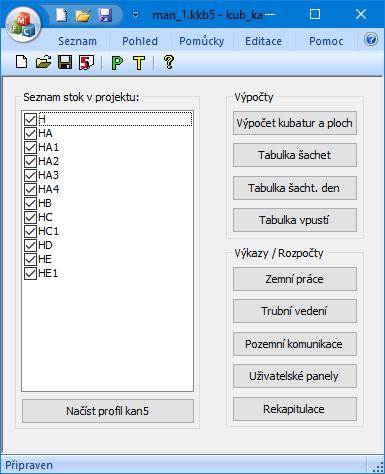
Task: Click Uživatelské panely button
Action: point(295,376)
